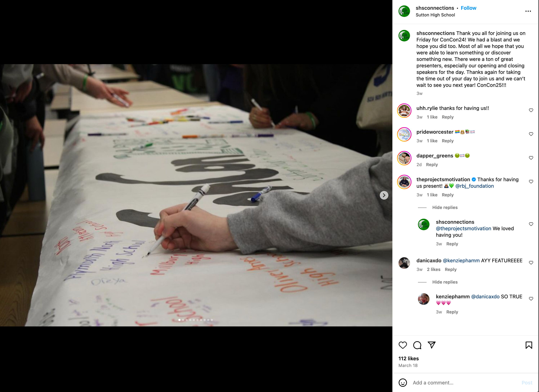The height and width of the screenshot is (392, 539).
Task: Focus the Add a comment field
Action: click(463, 382)
